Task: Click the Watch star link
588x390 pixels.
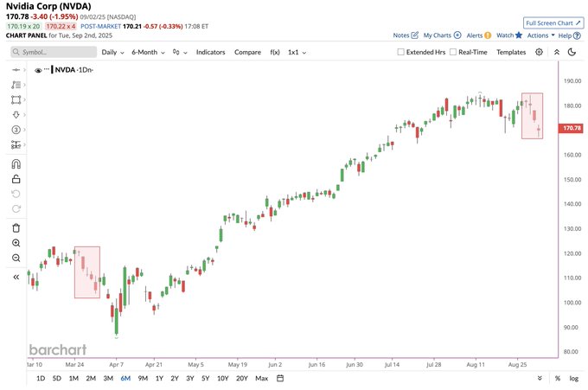Action: click(x=509, y=35)
